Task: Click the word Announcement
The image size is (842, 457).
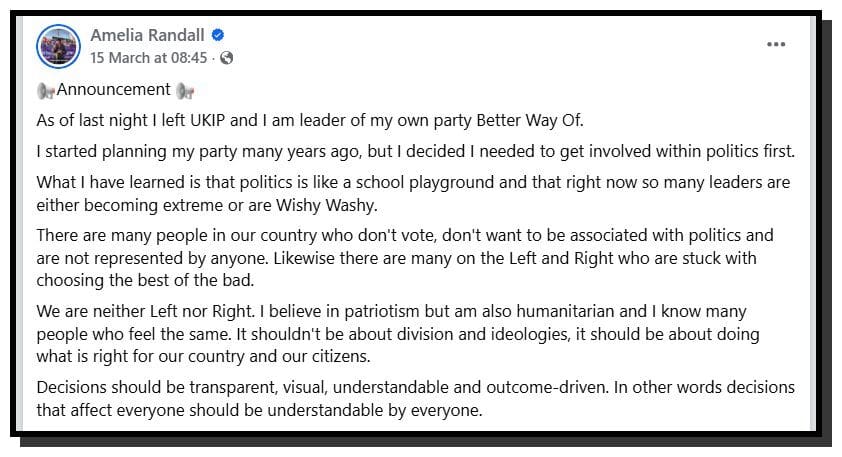Action: pyautogui.click(x=114, y=90)
